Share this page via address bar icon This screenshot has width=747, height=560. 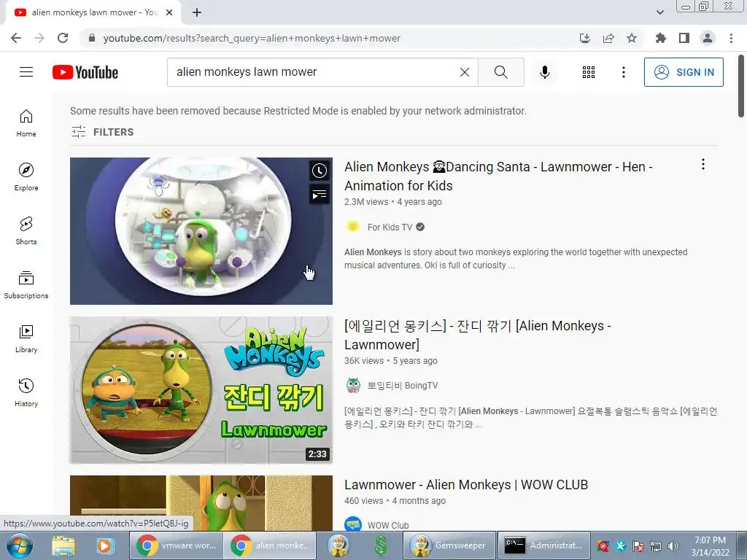(x=608, y=38)
